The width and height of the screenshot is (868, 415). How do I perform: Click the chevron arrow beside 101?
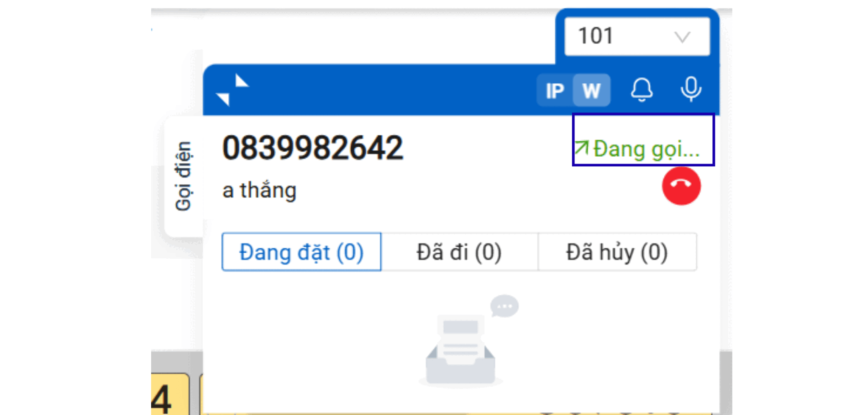[x=682, y=37]
